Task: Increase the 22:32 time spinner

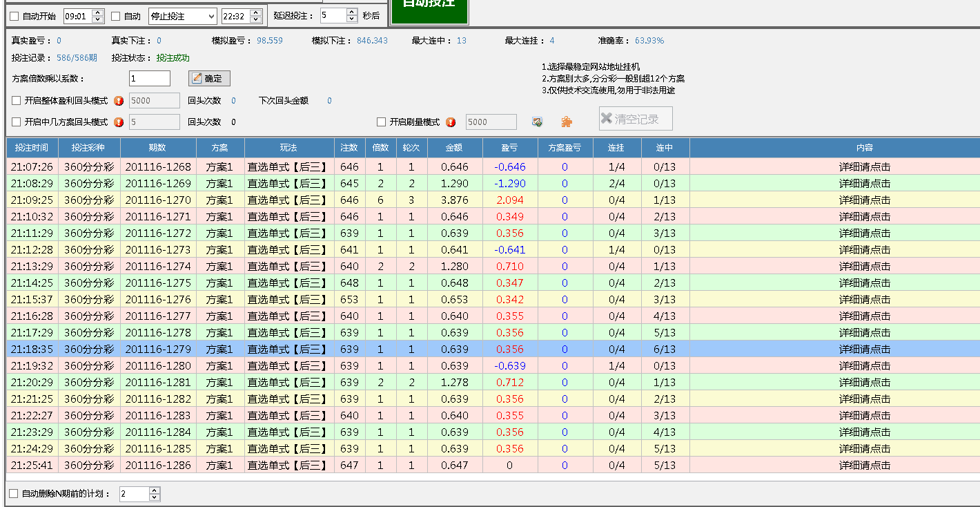Action: pyautogui.click(x=257, y=12)
